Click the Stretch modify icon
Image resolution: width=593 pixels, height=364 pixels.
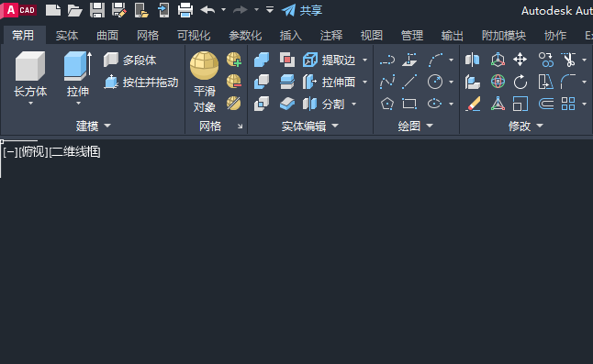coord(545,82)
